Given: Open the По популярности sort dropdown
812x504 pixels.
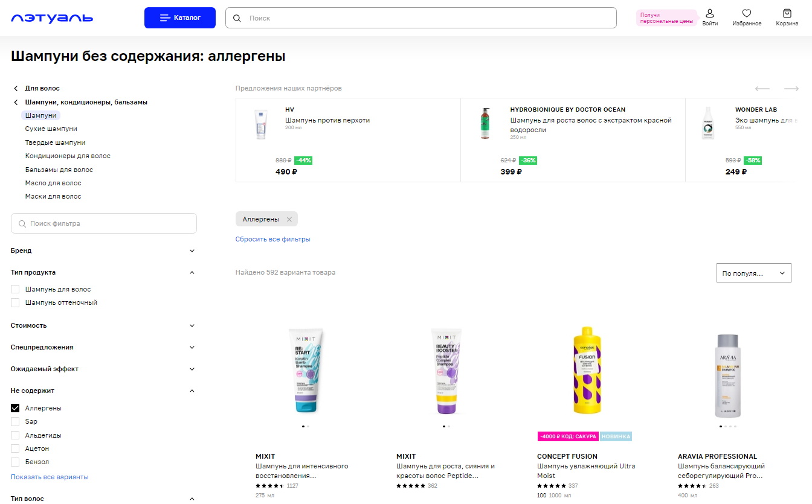Looking at the screenshot, I should coord(753,273).
